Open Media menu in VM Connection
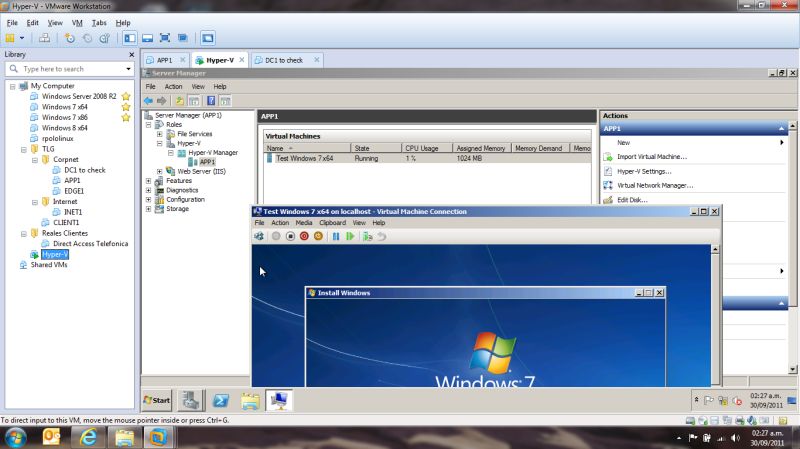This screenshot has width=800, height=449. (304, 223)
